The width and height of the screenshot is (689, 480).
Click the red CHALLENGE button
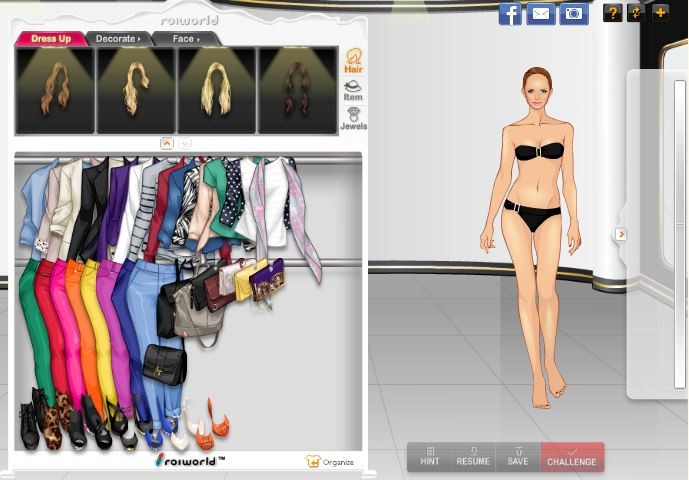click(x=572, y=457)
